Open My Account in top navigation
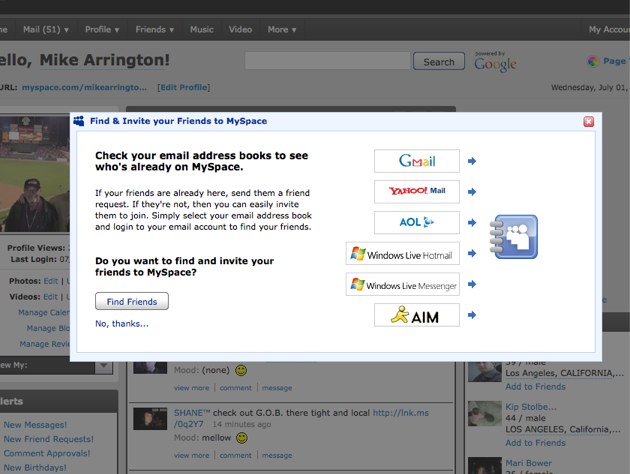 (x=609, y=29)
